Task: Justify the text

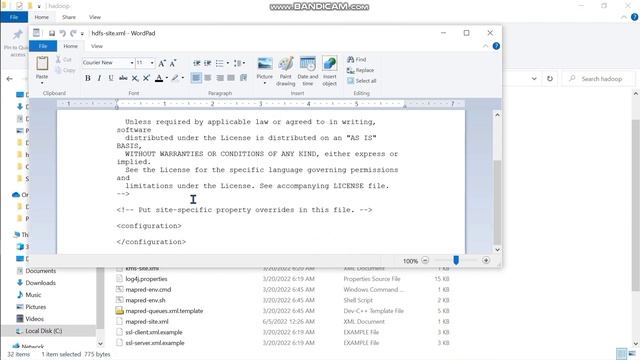Action: coord(231,78)
